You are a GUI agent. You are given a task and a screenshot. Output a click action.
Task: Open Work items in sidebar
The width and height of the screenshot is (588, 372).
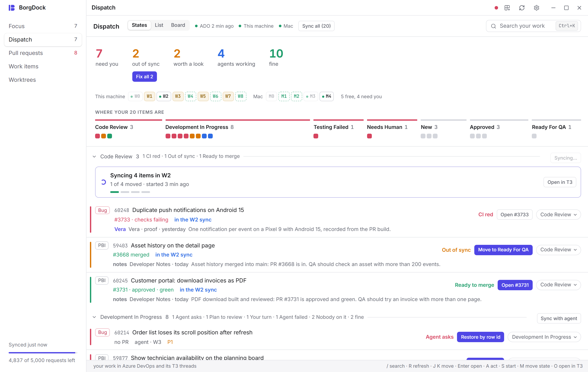click(43, 66)
